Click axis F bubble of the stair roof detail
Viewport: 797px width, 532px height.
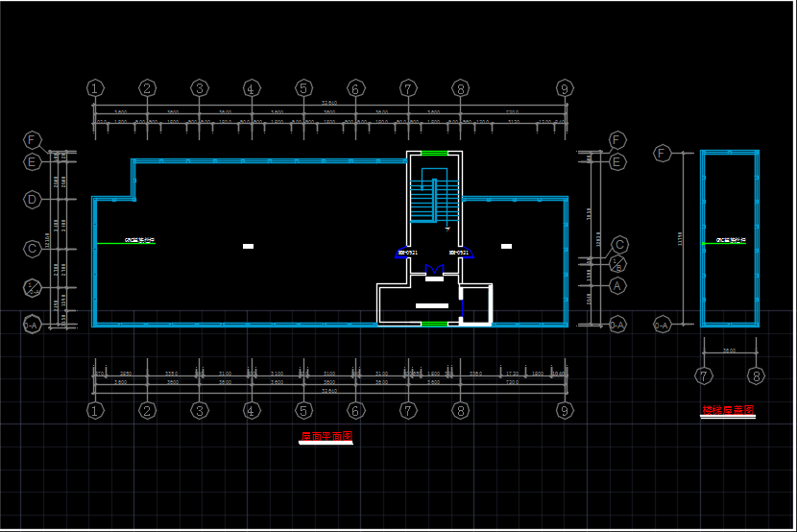662,153
